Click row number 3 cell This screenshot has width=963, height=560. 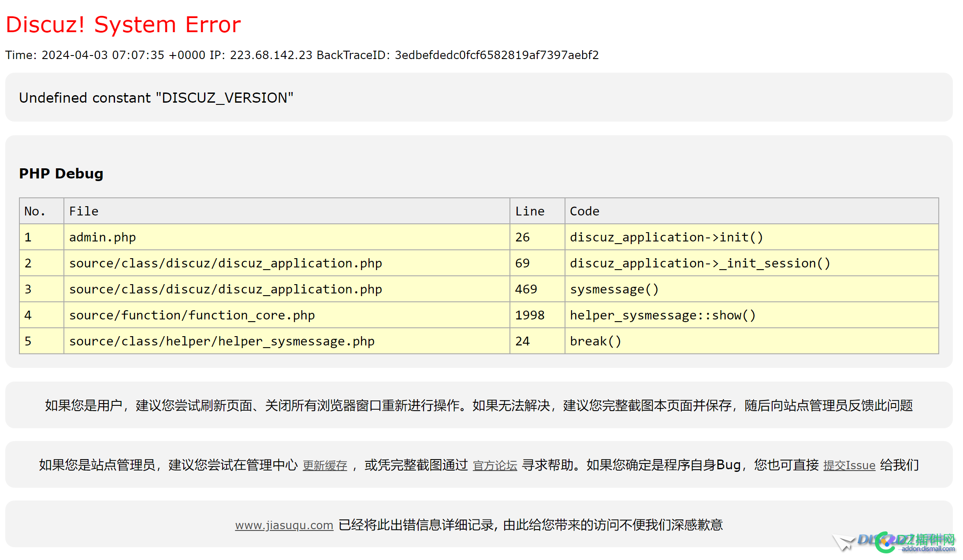coord(42,289)
